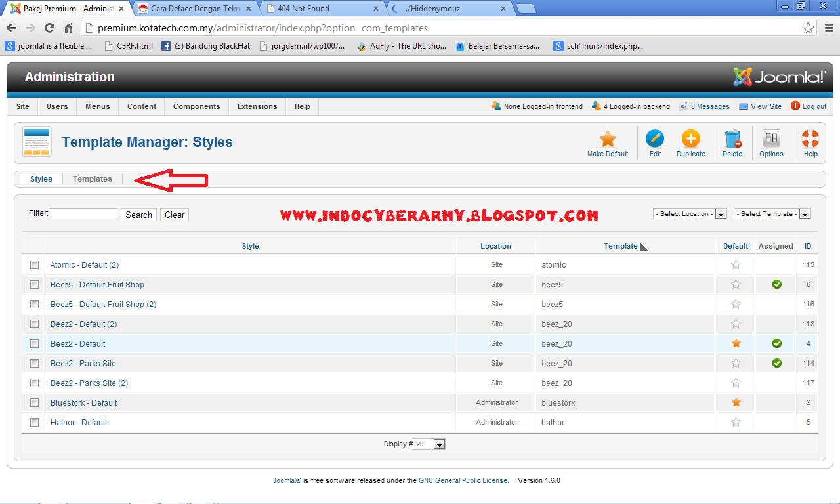This screenshot has width=840, height=504.
Task: Open the Chrome menu icon
Action: pos(828,28)
